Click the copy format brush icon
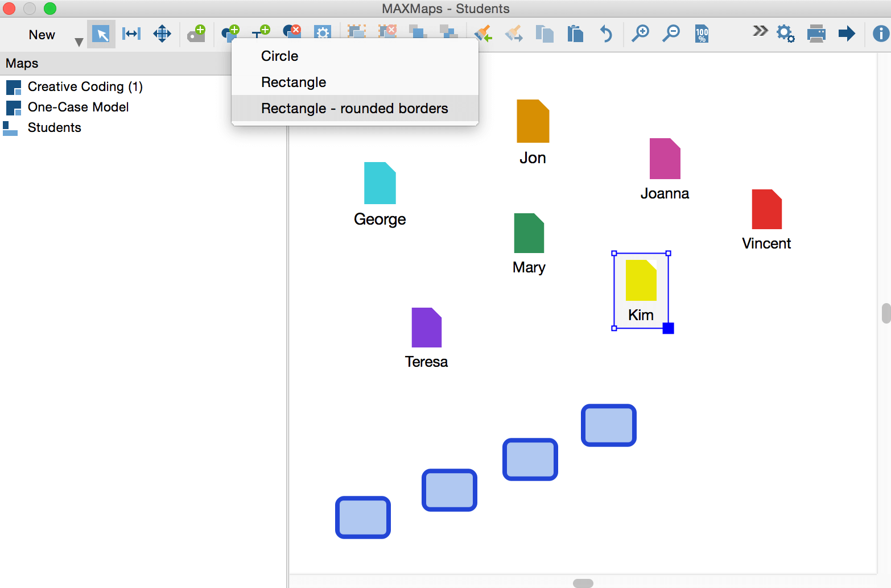This screenshot has height=588, width=891. [483, 34]
